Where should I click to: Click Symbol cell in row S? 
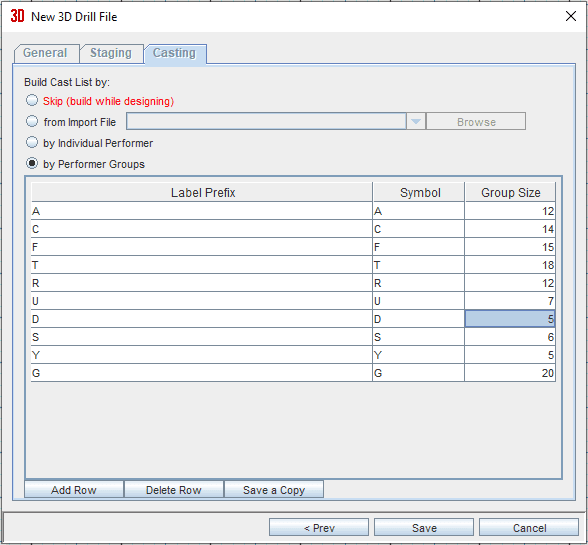click(x=419, y=337)
